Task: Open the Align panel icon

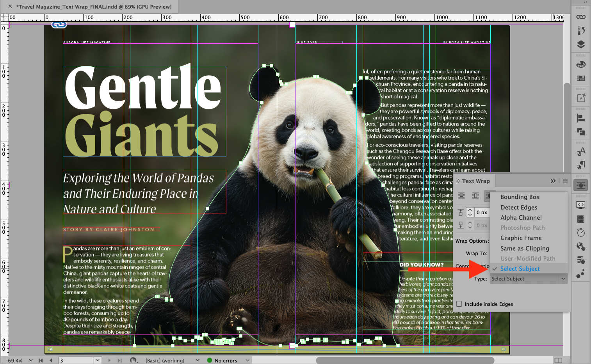Action: (x=581, y=118)
